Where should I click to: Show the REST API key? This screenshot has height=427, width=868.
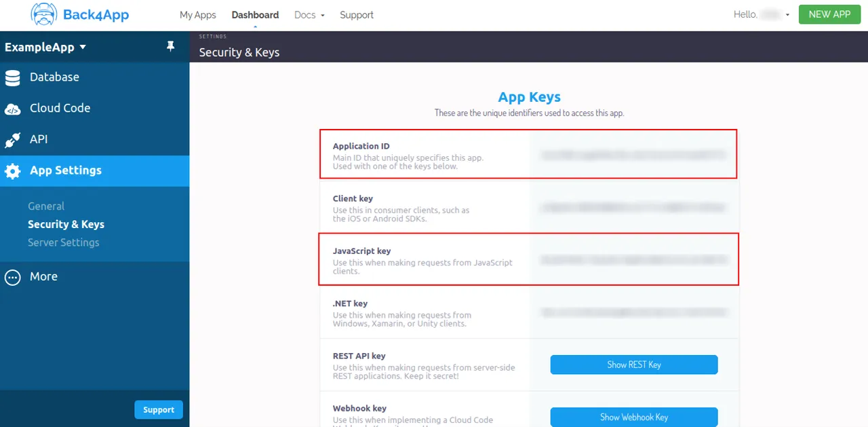[x=633, y=365]
